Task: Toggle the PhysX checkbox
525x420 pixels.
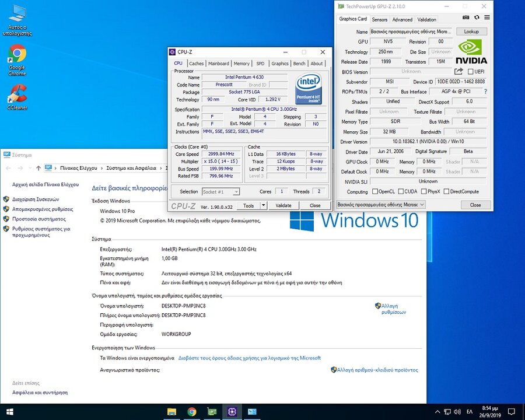Action: pos(424,191)
